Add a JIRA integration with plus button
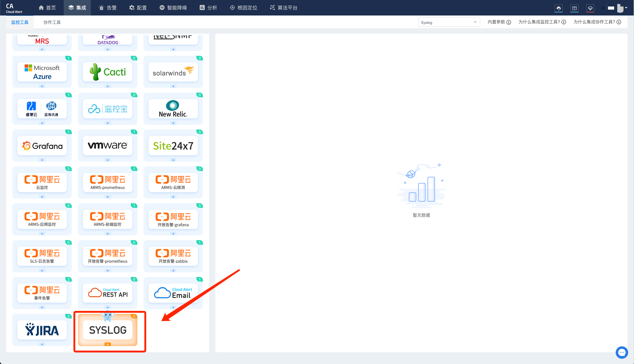 42,344
